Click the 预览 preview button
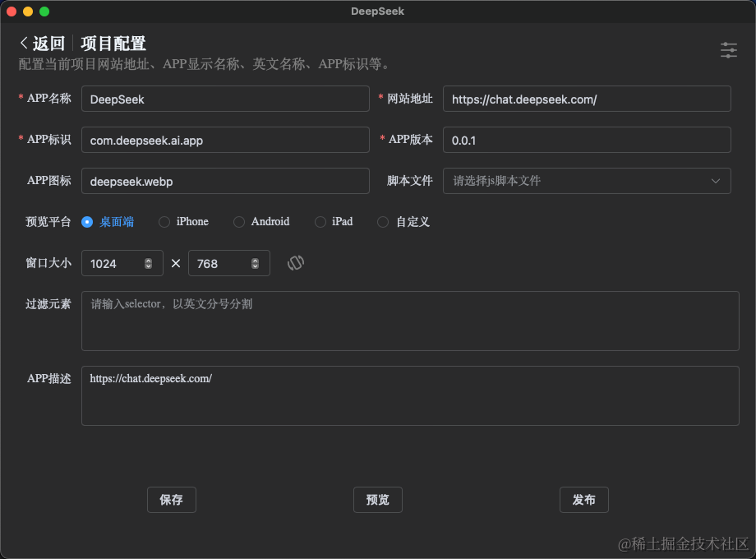The image size is (756, 559). (x=377, y=500)
